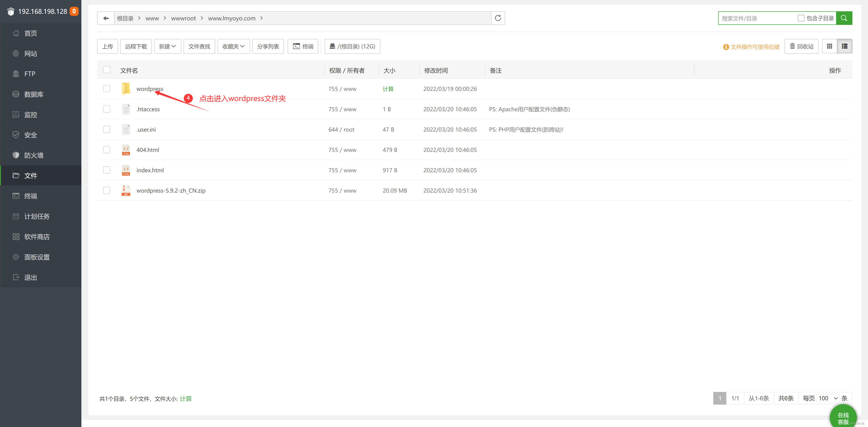Open 计划任务 scheduled tasks
868x427 pixels.
[x=41, y=216]
